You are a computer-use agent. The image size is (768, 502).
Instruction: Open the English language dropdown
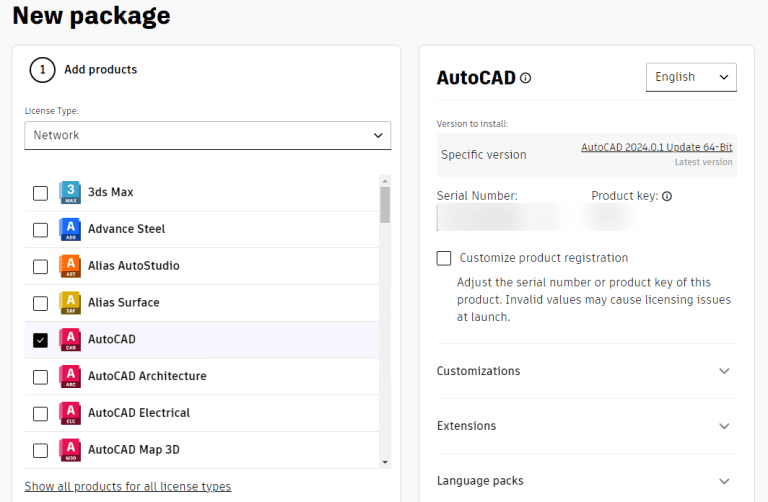(x=691, y=77)
